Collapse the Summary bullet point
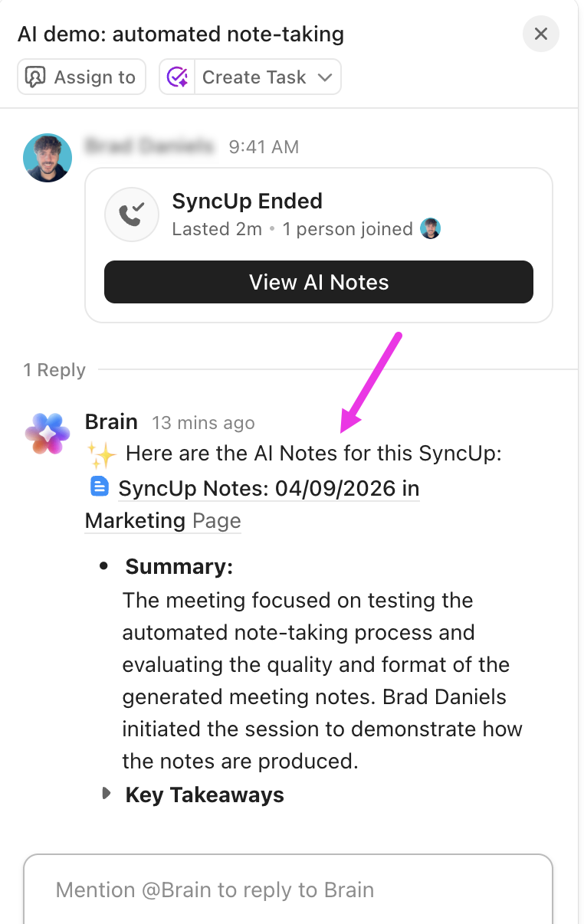Image resolution: width=584 pixels, height=924 pixels. pos(105,566)
